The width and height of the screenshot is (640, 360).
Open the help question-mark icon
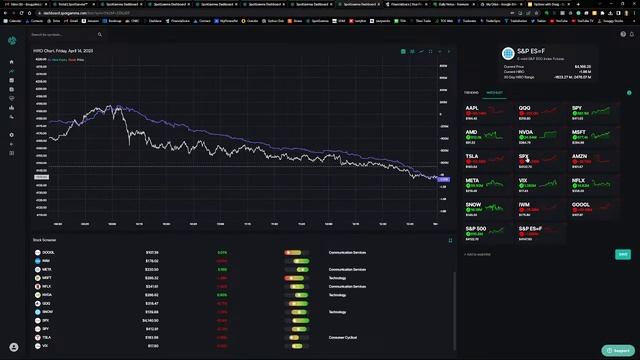[623, 34]
